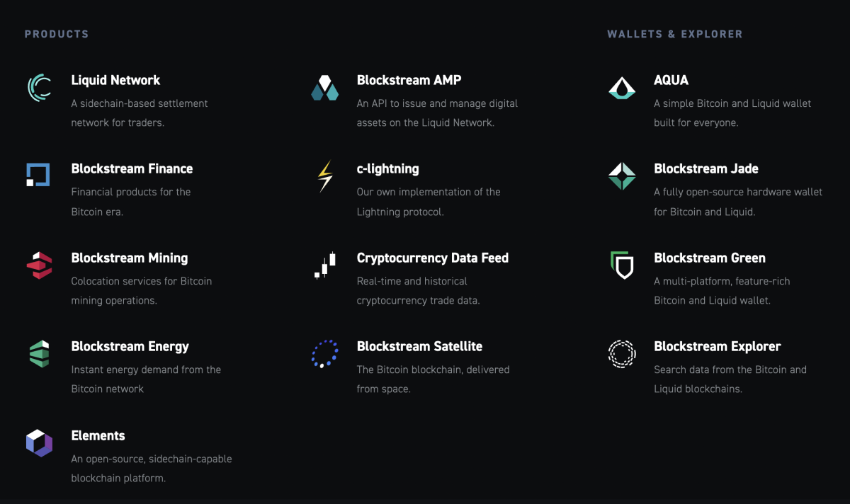850x504 pixels.
Task: Open the Blockstream Green link
Action: click(710, 258)
